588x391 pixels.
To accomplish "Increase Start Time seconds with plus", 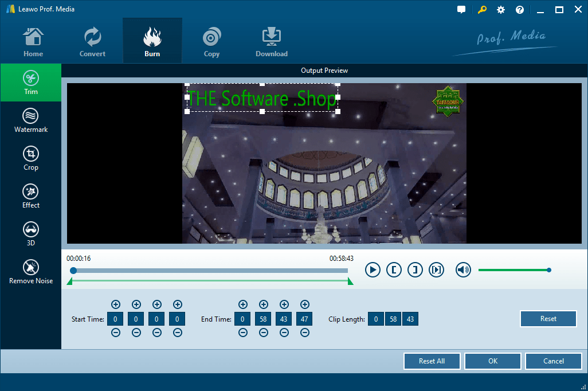I will (157, 304).
